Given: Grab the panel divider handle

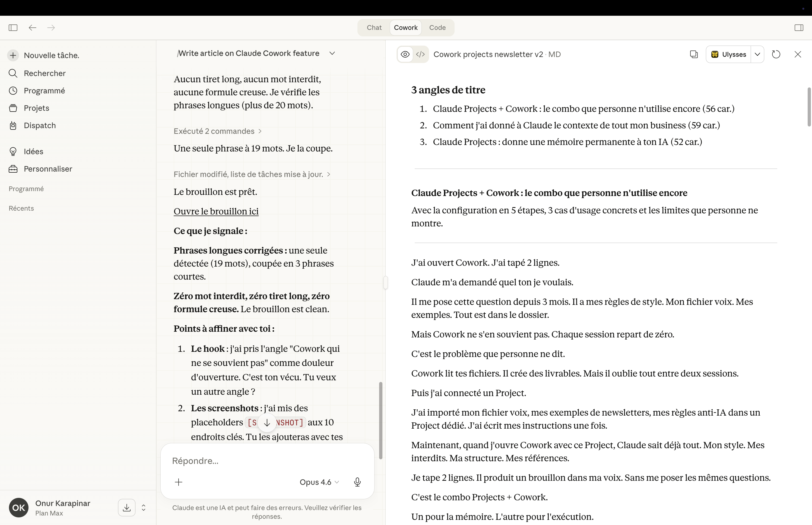Looking at the screenshot, I should point(385,283).
